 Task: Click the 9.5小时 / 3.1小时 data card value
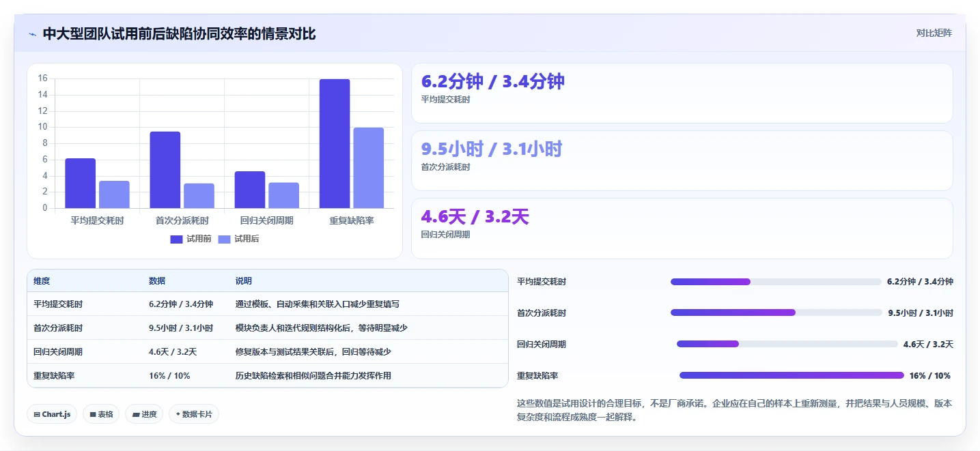492,149
